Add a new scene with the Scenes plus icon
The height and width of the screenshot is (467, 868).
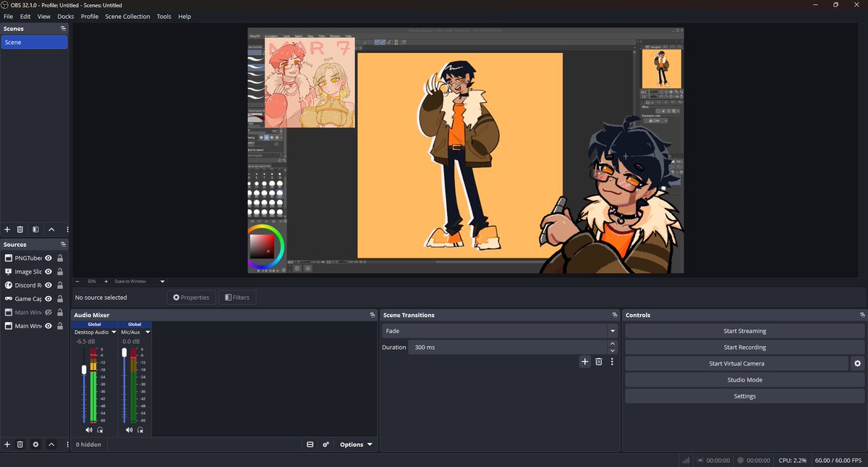point(7,230)
